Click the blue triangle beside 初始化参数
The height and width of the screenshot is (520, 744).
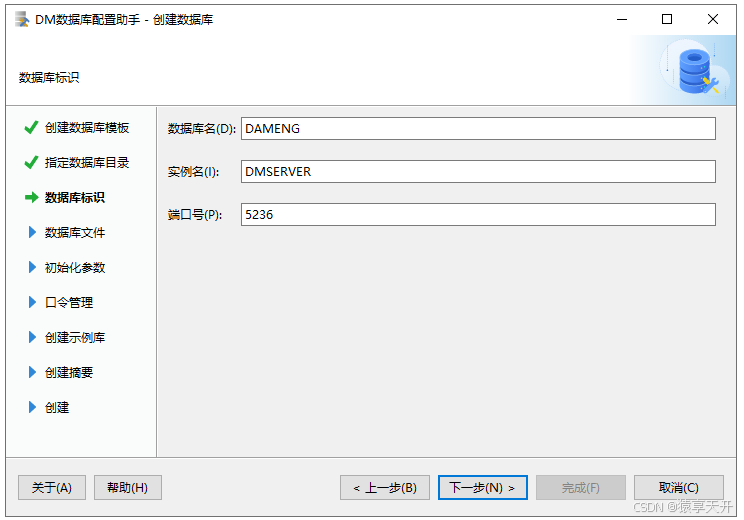click(32, 267)
